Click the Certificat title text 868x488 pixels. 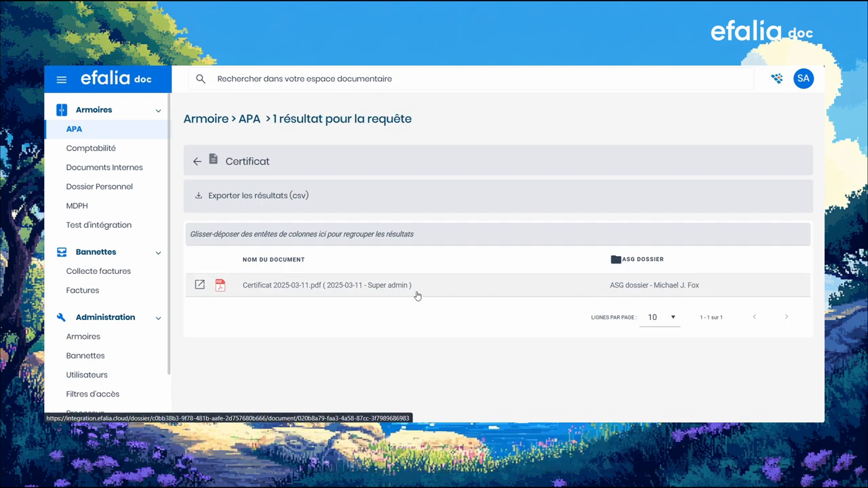248,161
